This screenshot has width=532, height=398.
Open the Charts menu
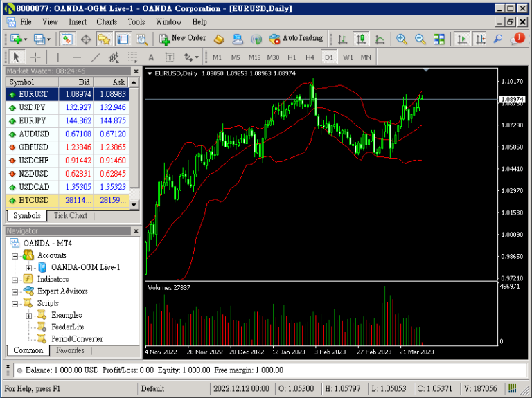click(x=107, y=21)
